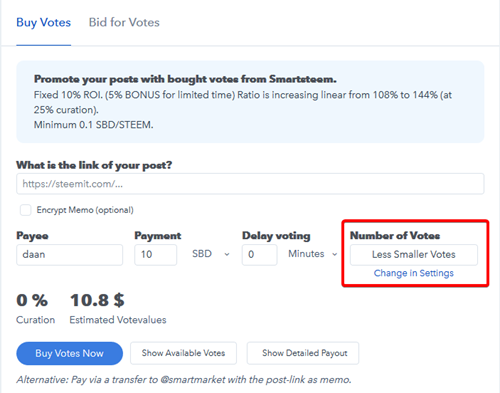
Task: Click the 10.8 $ estimated votevalues figure
Action: click(97, 300)
